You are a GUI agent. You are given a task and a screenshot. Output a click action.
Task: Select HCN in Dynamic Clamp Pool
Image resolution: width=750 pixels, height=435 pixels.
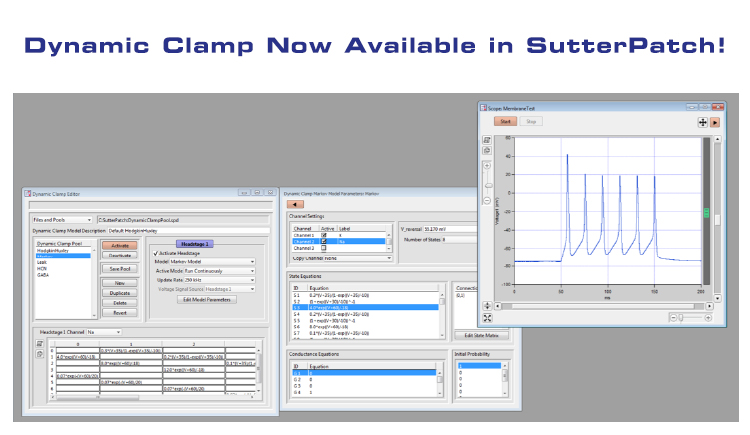pos(42,268)
